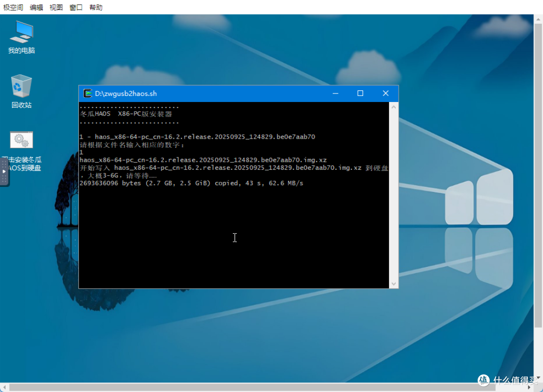Open the 帮助 menu

96,7
